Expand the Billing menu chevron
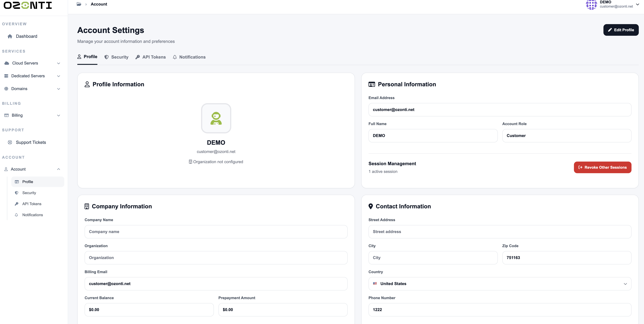 click(x=58, y=115)
